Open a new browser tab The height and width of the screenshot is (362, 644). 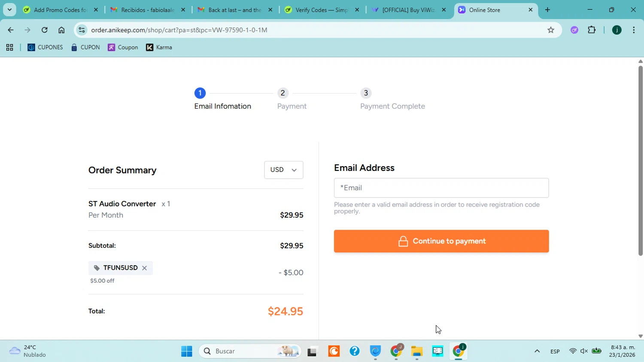click(x=547, y=10)
